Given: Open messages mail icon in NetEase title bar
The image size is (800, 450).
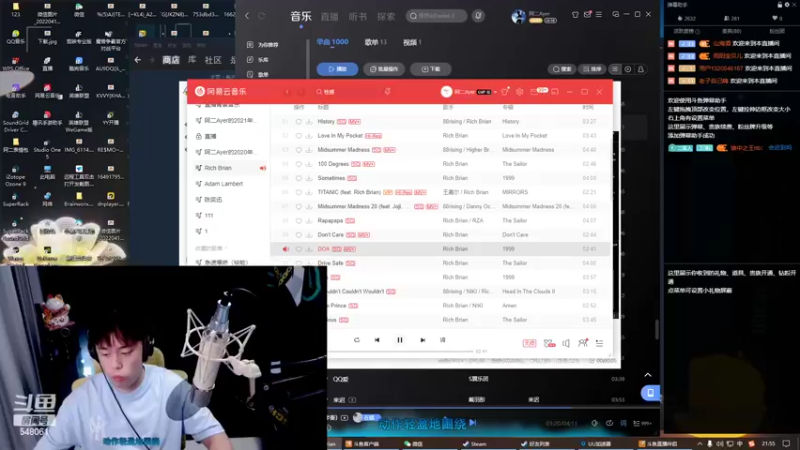Looking at the screenshot, I should click(x=534, y=92).
